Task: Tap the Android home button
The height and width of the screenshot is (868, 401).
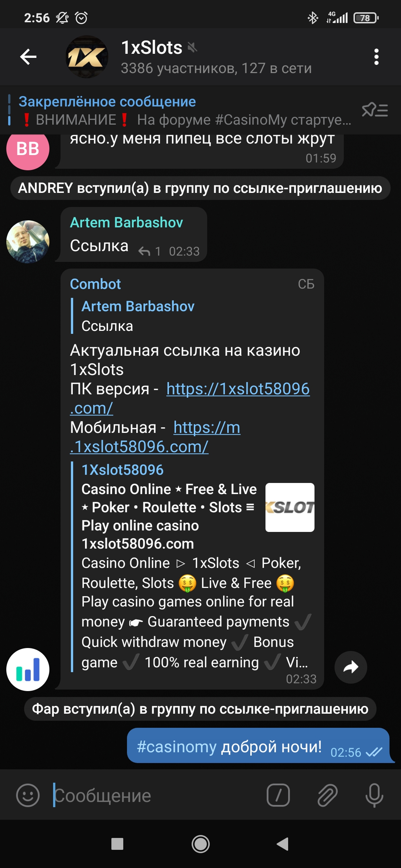Action: [200, 844]
